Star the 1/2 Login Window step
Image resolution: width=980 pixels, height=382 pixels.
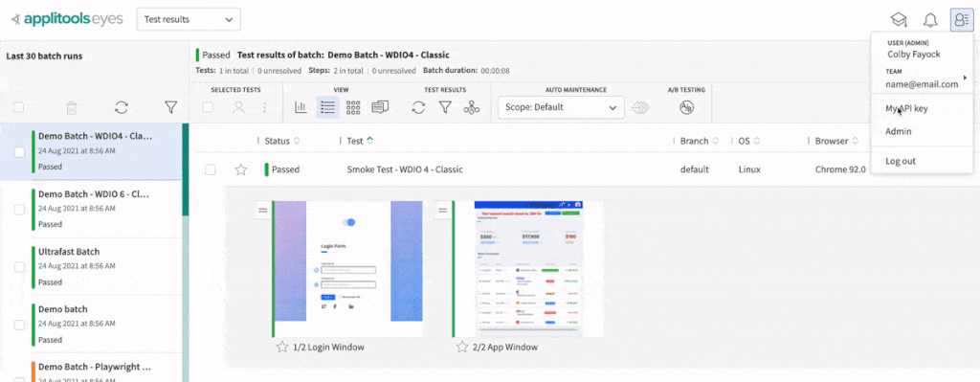click(x=282, y=347)
